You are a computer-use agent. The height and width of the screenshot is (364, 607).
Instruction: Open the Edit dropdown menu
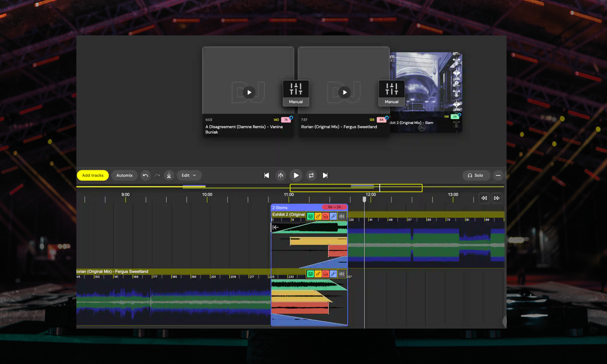(x=189, y=175)
